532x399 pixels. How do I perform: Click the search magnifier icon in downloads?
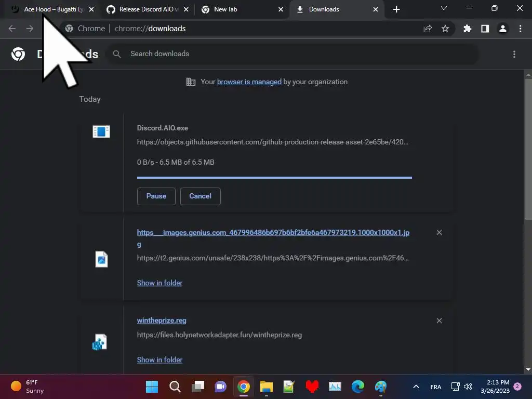pos(117,54)
